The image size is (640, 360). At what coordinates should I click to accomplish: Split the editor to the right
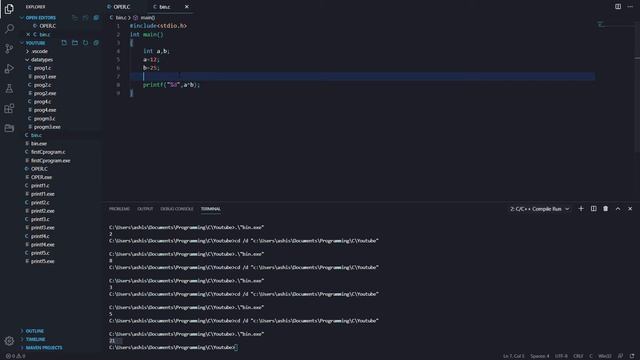tap(618, 7)
